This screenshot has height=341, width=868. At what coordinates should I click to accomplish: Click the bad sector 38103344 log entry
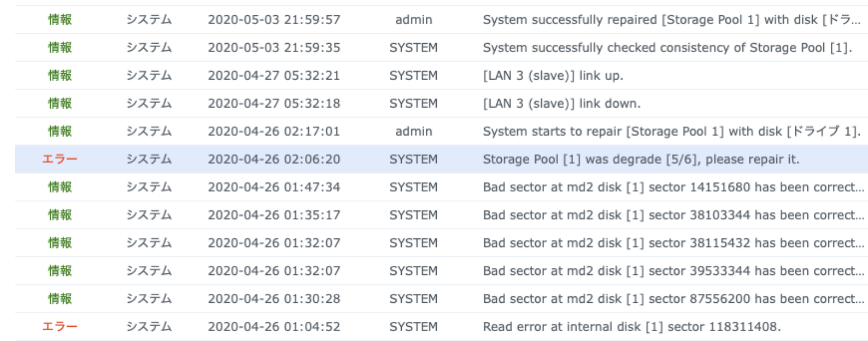click(x=673, y=215)
